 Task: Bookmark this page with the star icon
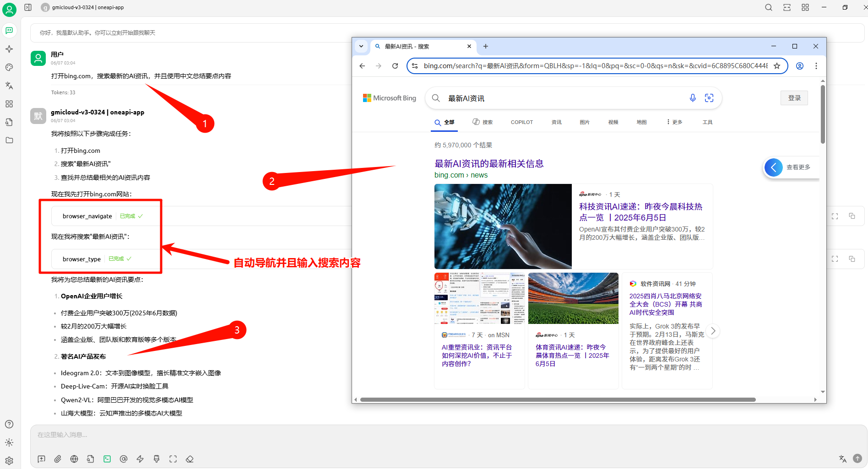(777, 66)
